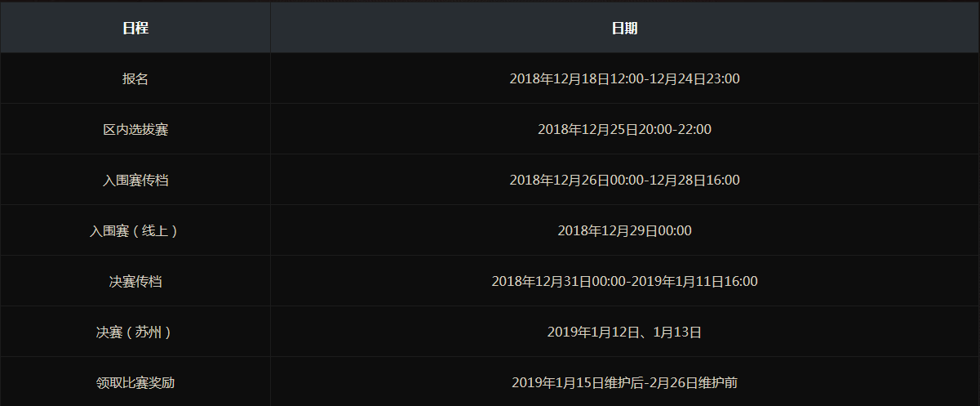Select the date 2018年12月29日00:00
The width and height of the screenshot is (980, 406).
[625, 231]
